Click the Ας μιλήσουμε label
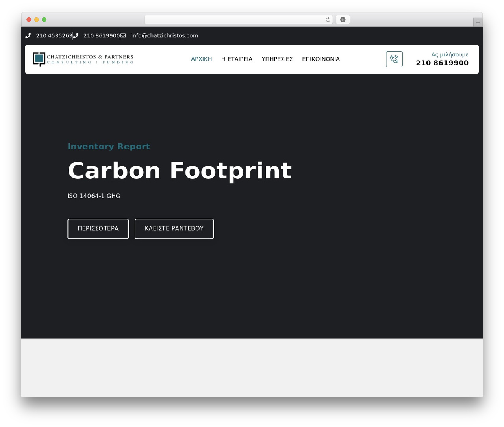 pyautogui.click(x=450, y=55)
